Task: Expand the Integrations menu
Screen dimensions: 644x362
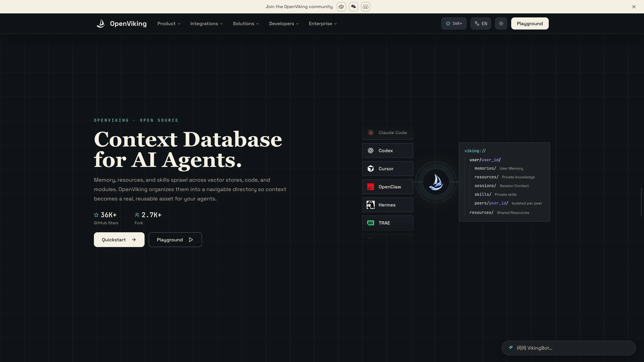Action: tap(206, 23)
